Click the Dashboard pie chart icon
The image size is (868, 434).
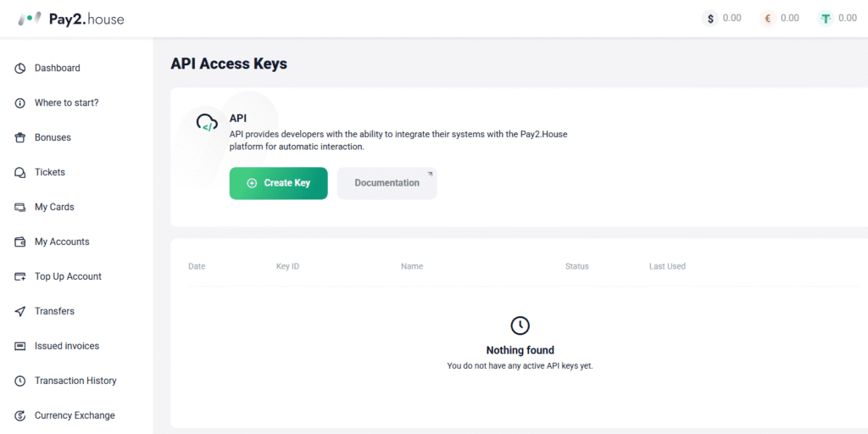pos(20,69)
